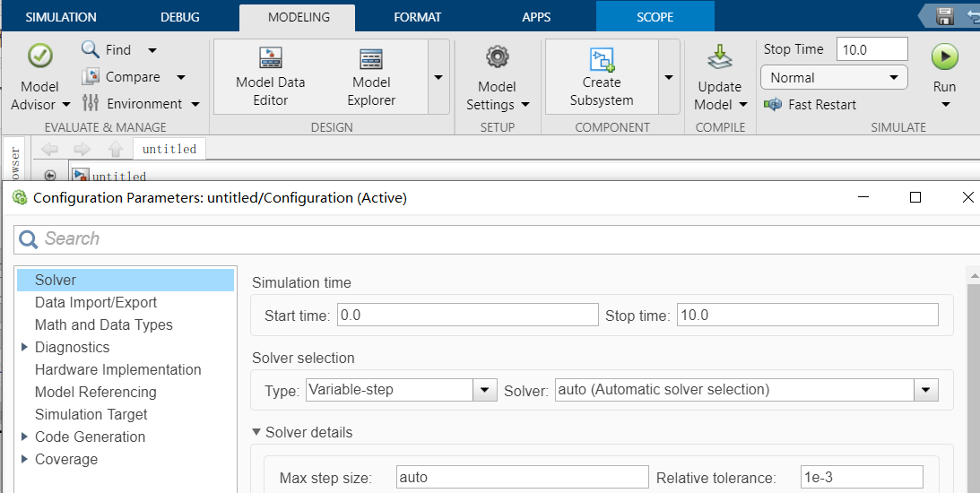The width and height of the screenshot is (980, 493).
Task: Open the Update Model dropdown arrow
Action: coord(742,104)
